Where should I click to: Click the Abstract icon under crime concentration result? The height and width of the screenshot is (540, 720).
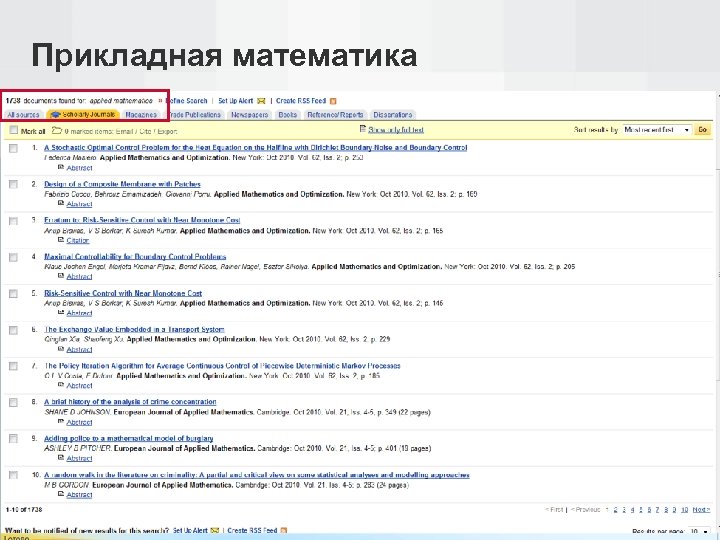[x=61, y=422]
